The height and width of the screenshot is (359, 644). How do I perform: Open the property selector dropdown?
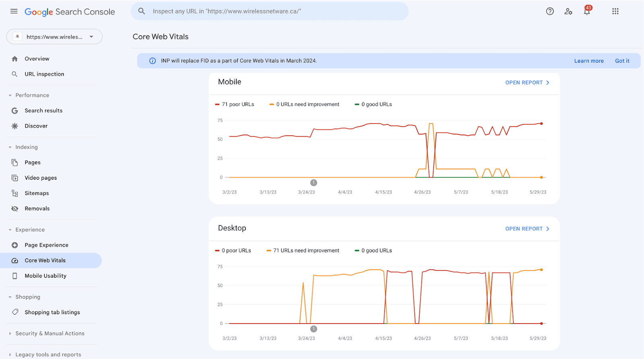[54, 37]
